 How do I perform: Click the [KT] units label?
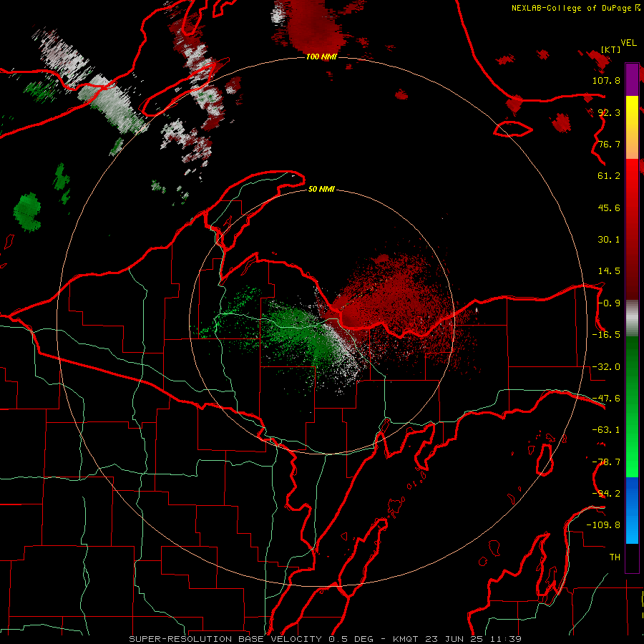611,49
